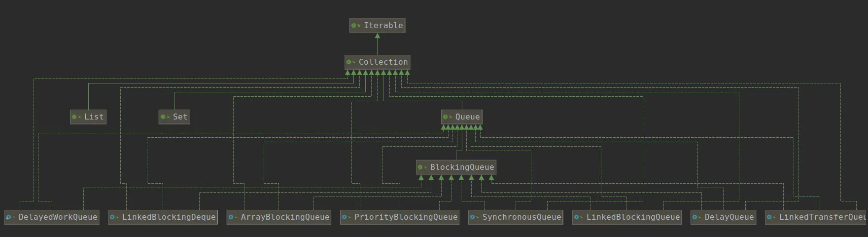Select the SynchronousQueue class node
868x237 pixels.
(x=516, y=217)
